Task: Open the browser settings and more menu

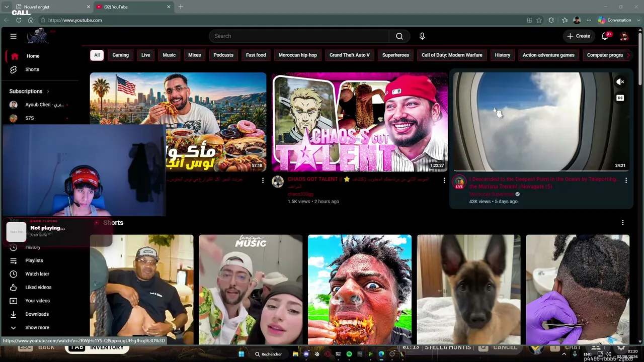Action: (x=589, y=20)
